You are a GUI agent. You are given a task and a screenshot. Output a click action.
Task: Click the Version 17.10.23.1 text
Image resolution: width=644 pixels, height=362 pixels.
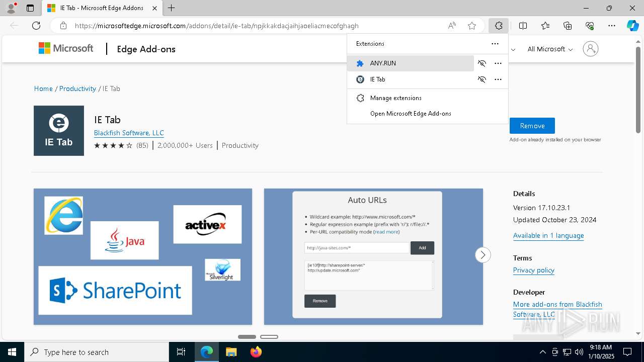pos(541,208)
